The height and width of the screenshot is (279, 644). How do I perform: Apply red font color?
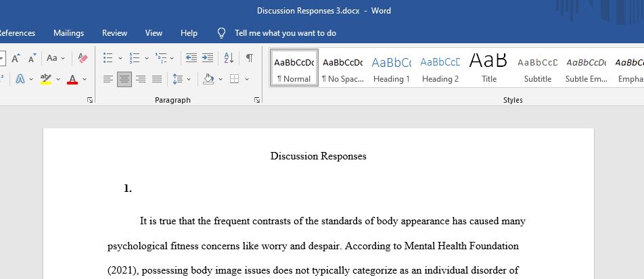click(x=72, y=79)
